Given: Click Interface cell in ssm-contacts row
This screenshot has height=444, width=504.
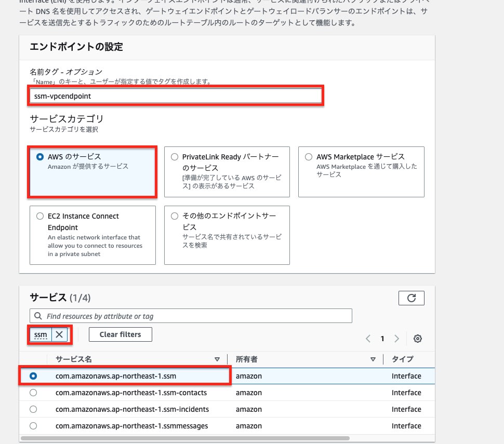Looking at the screenshot, I should point(406,393).
